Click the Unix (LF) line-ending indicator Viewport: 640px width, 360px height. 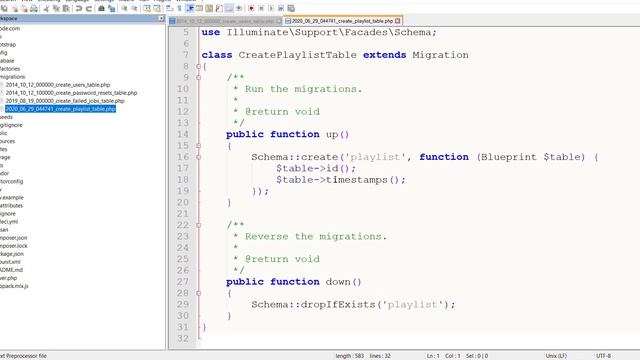pos(556,356)
